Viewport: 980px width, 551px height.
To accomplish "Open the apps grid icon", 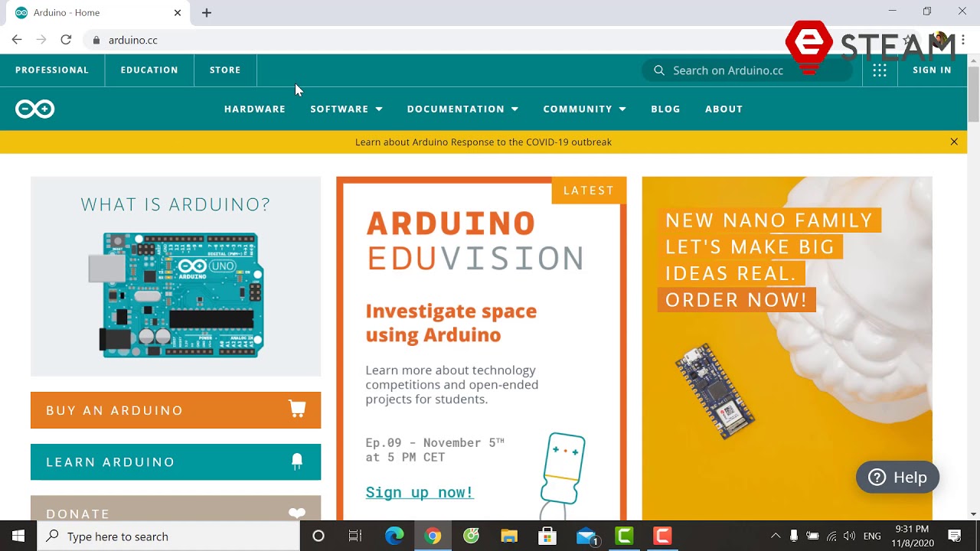I will pyautogui.click(x=880, y=70).
